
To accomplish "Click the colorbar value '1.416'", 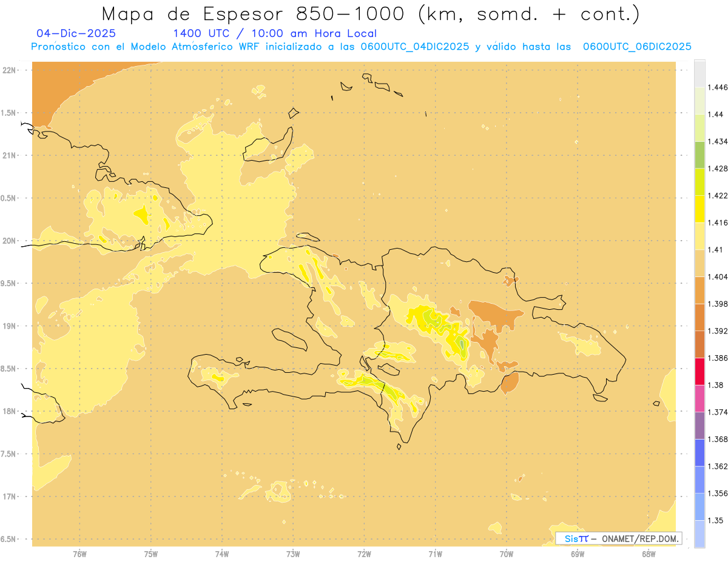I will (718, 222).
